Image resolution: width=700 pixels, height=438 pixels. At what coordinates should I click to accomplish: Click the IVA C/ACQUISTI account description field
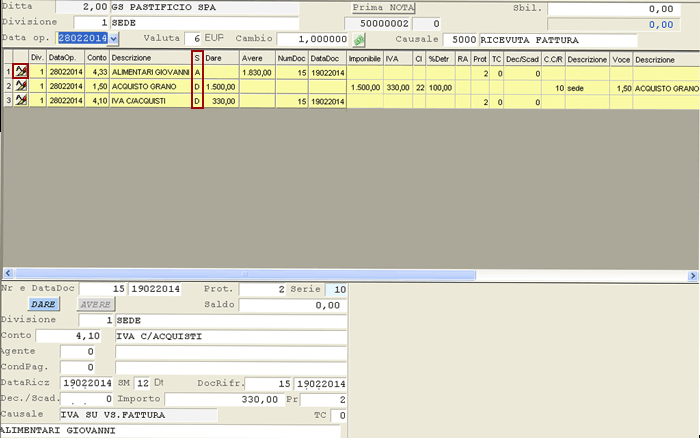[x=231, y=337]
